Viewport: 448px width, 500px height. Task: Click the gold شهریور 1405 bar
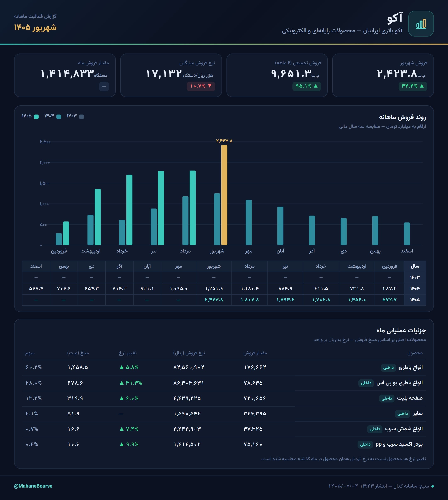coord(224,195)
